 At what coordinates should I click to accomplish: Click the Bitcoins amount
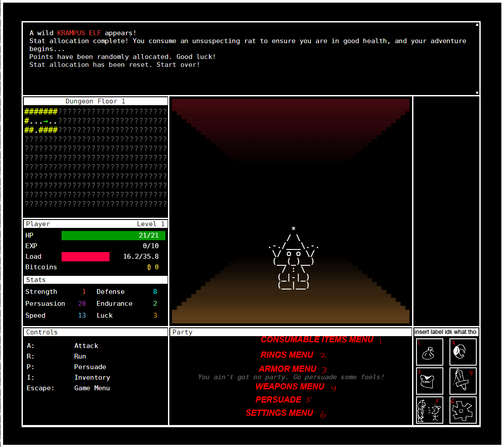(x=153, y=267)
